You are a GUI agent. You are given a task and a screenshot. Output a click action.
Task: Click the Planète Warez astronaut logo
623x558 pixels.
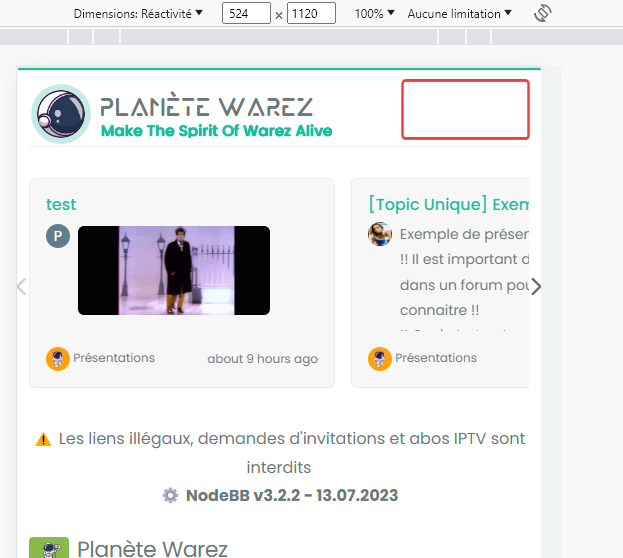pyautogui.click(x=61, y=115)
